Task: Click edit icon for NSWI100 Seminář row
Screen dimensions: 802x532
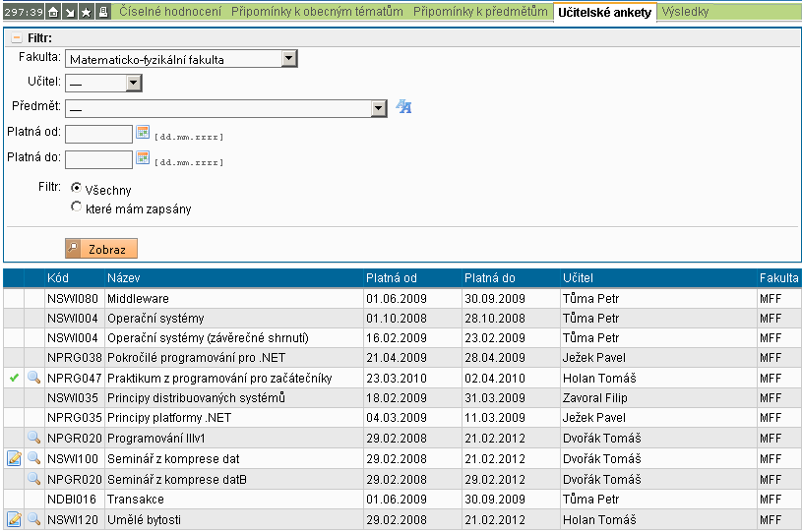Action: click(14, 458)
